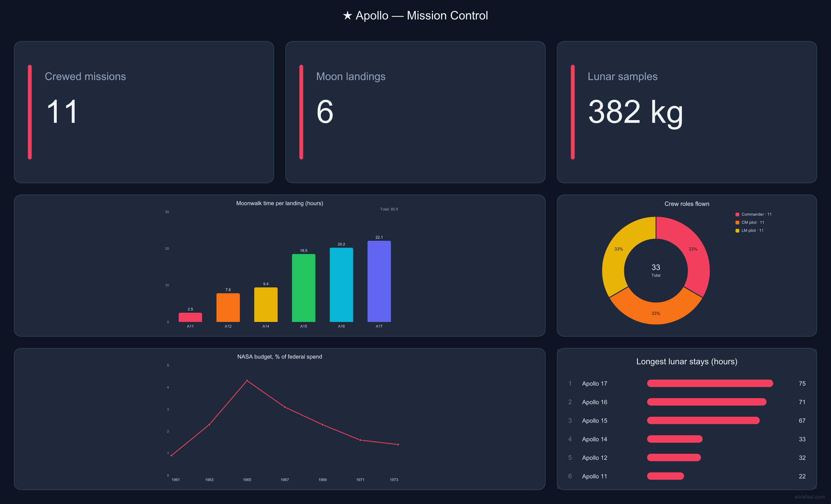Click the 18.5 value label

pos(304,250)
